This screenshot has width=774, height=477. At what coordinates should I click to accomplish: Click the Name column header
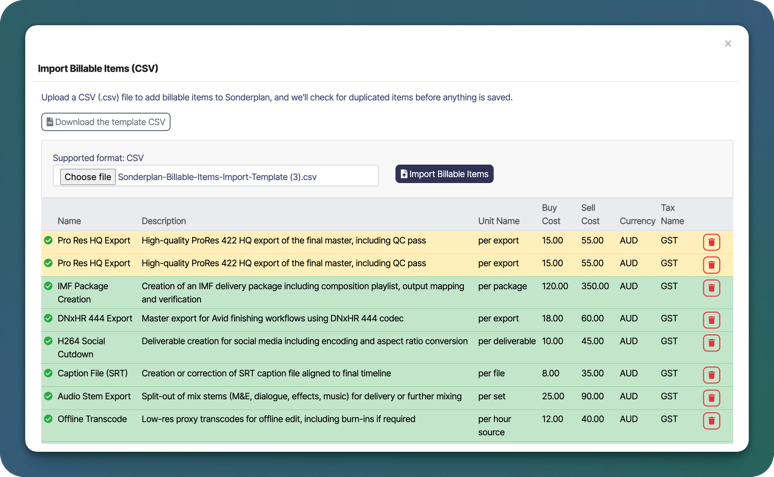click(x=69, y=221)
